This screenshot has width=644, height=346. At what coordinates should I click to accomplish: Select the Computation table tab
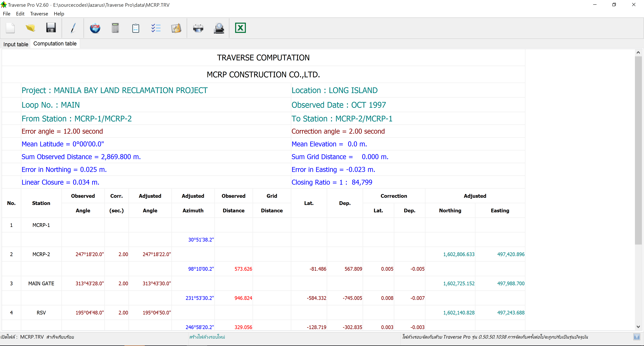(x=55, y=44)
